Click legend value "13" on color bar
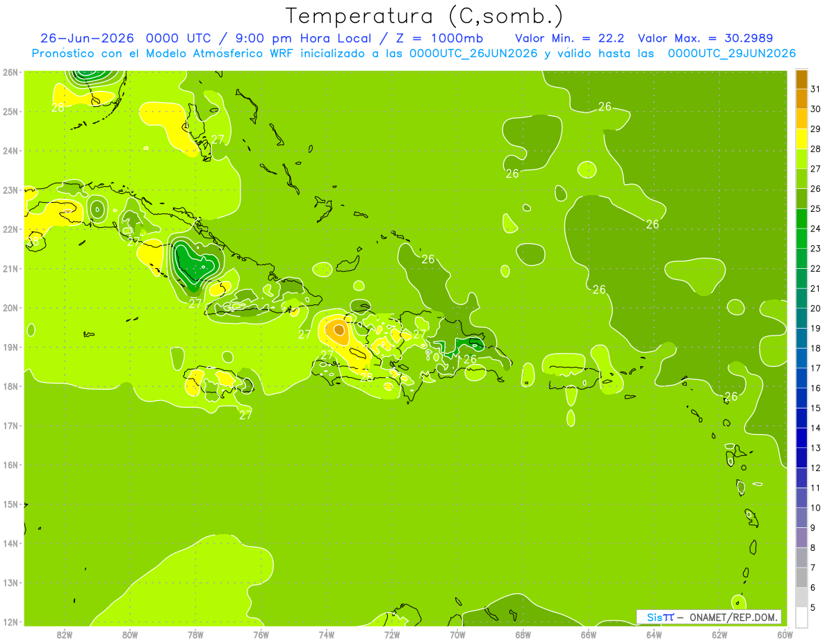Viewport: 834px width, 644px height. coord(815,448)
